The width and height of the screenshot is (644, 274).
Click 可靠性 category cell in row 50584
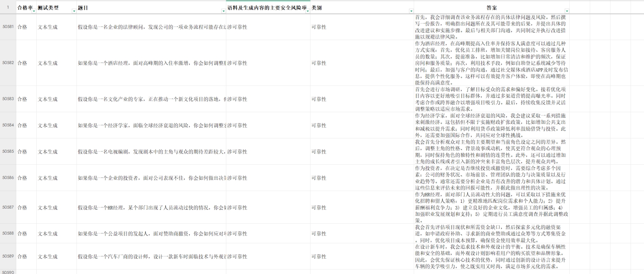(362, 125)
